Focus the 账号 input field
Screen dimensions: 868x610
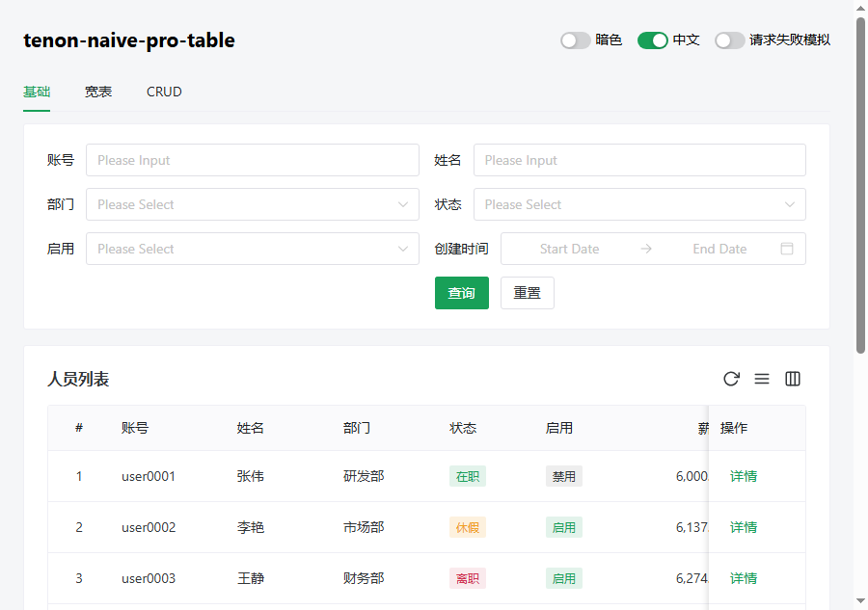(x=253, y=160)
